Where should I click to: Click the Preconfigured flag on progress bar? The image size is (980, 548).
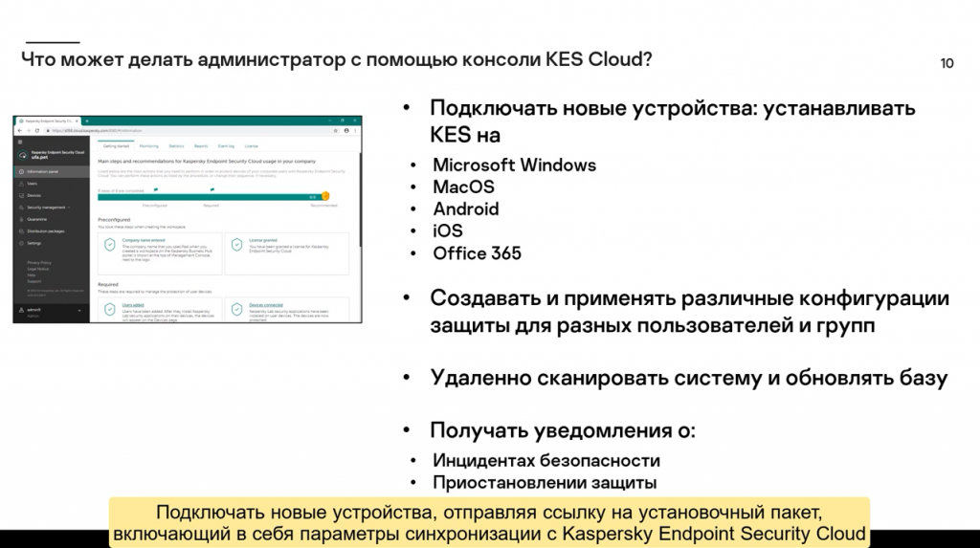tap(156, 189)
